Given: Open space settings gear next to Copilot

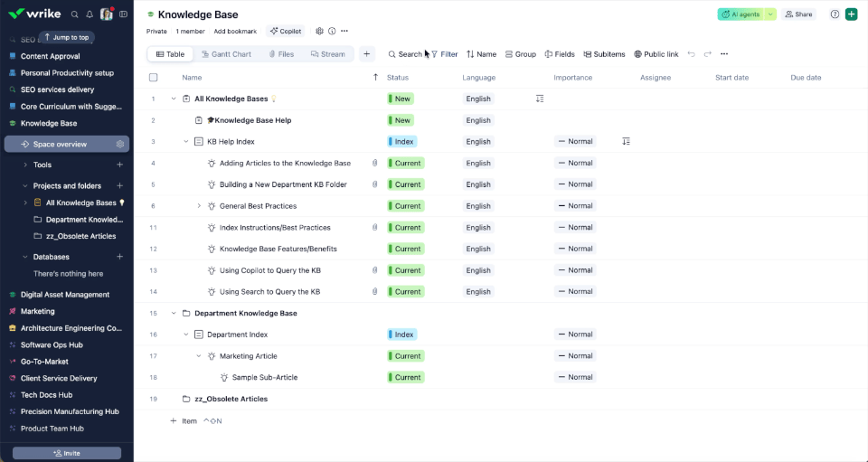Looking at the screenshot, I should click(319, 32).
